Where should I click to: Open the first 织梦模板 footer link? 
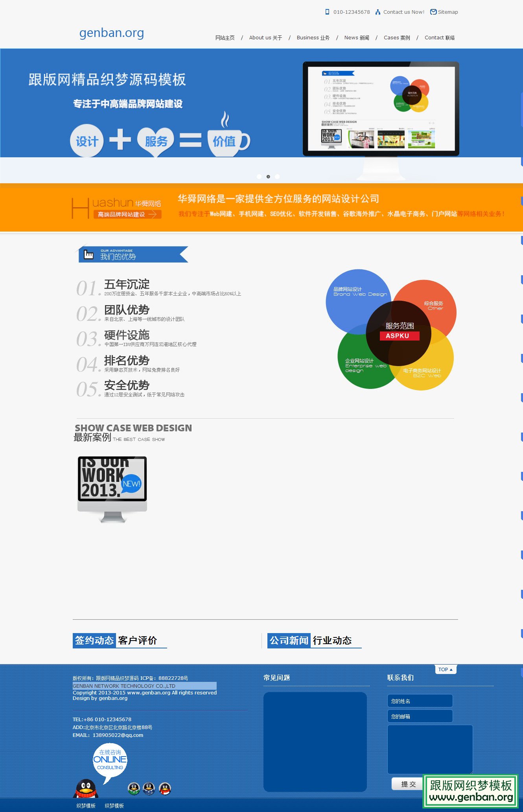point(86,806)
